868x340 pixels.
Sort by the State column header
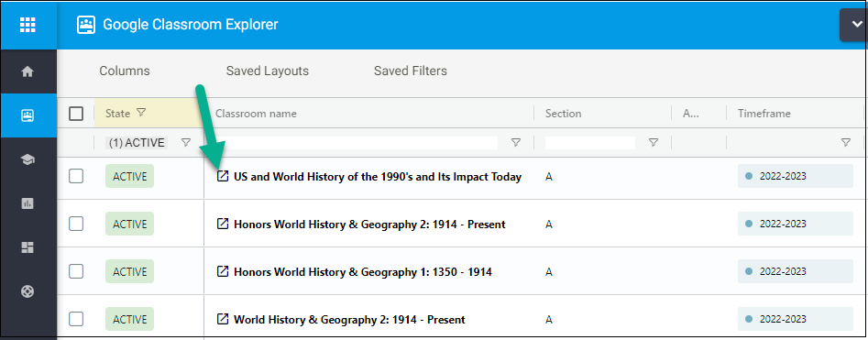click(x=117, y=114)
